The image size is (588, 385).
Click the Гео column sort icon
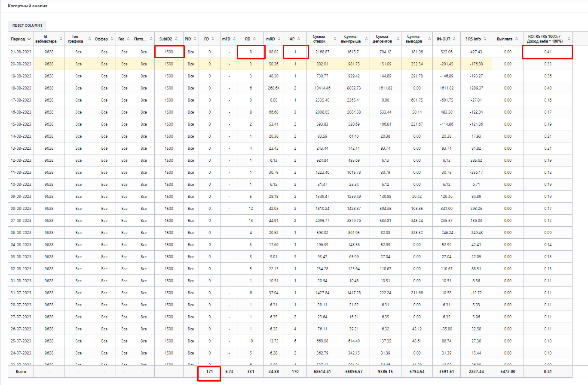click(x=128, y=39)
